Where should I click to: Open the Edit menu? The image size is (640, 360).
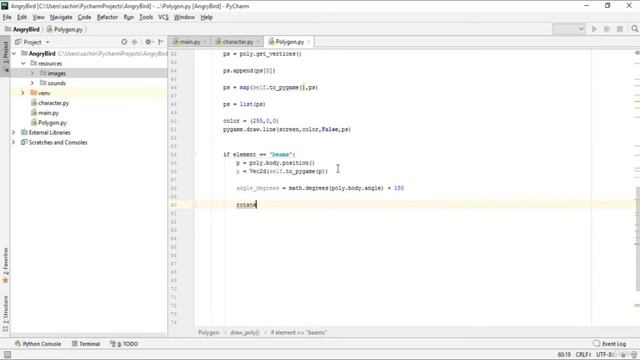pos(22,17)
